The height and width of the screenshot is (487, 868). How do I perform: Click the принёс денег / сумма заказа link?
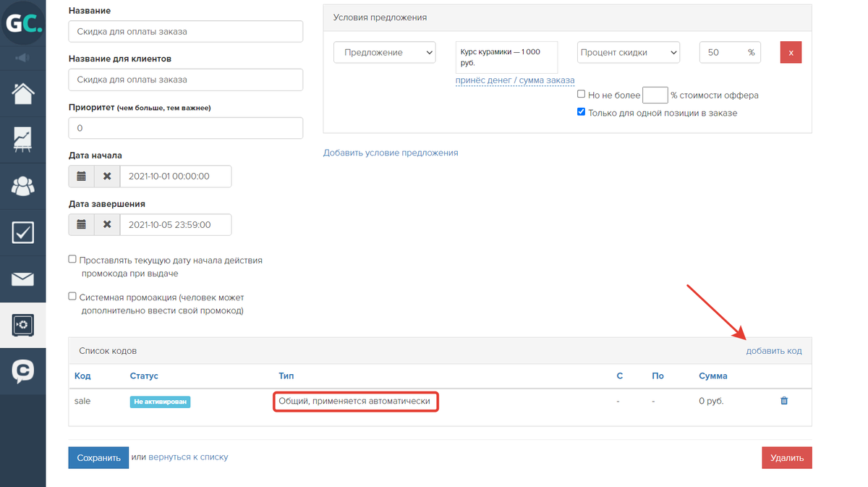(515, 80)
